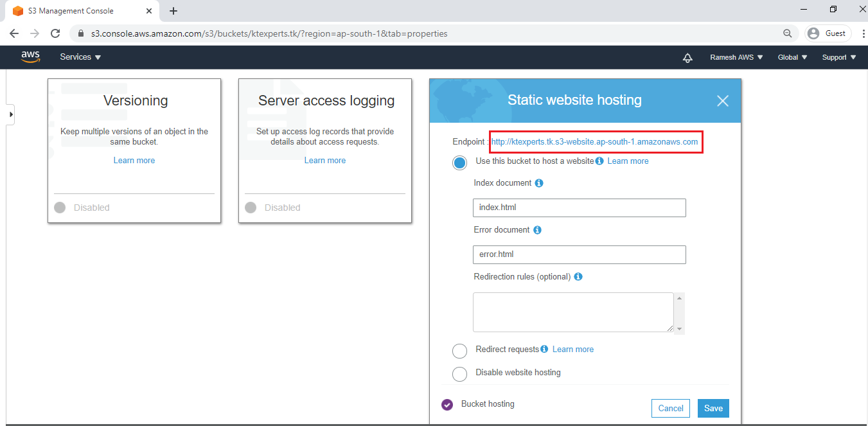Click the AWS logo home icon
This screenshot has width=868, height=426.
point(30,57)
